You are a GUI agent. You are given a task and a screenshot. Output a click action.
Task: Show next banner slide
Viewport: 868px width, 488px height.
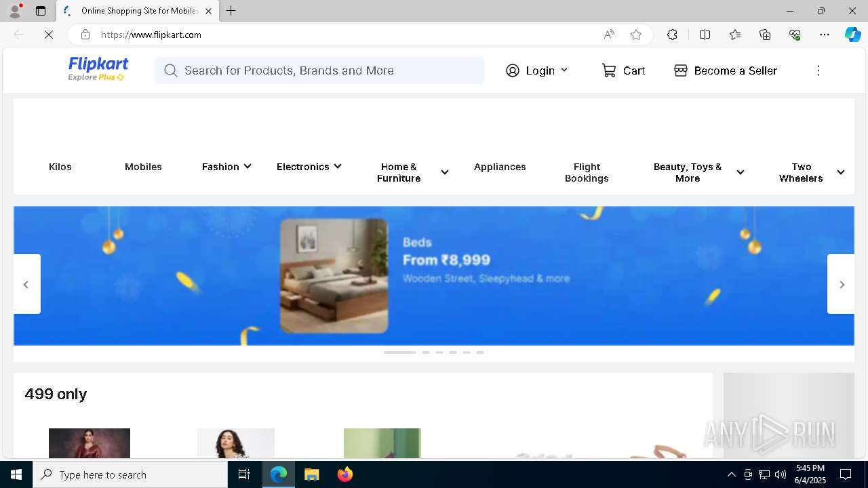click(841, 284)
